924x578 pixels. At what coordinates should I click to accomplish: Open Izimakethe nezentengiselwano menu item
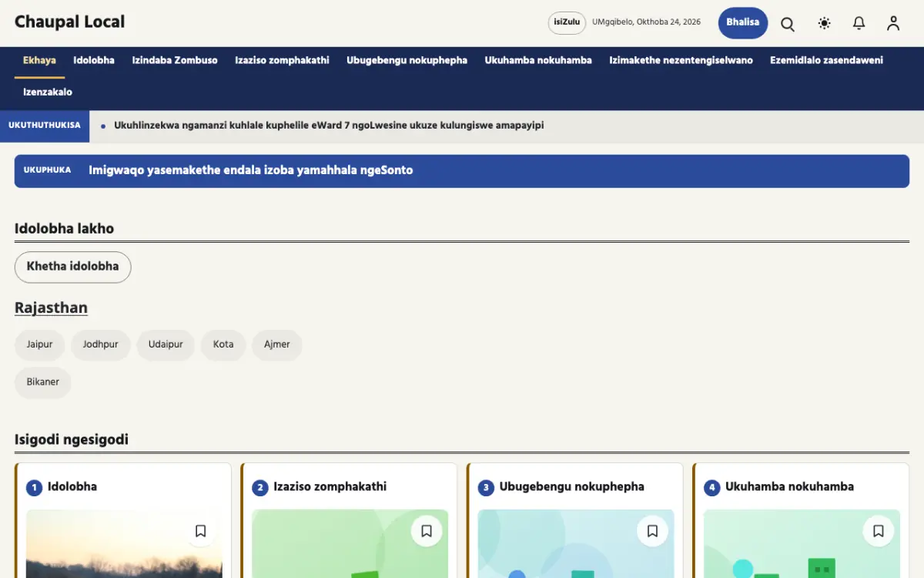click(681, 61)
